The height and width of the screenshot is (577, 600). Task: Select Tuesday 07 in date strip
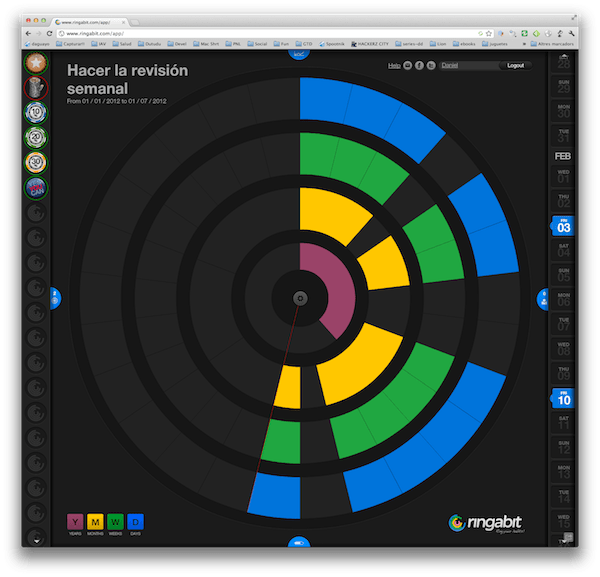(563, 324)
